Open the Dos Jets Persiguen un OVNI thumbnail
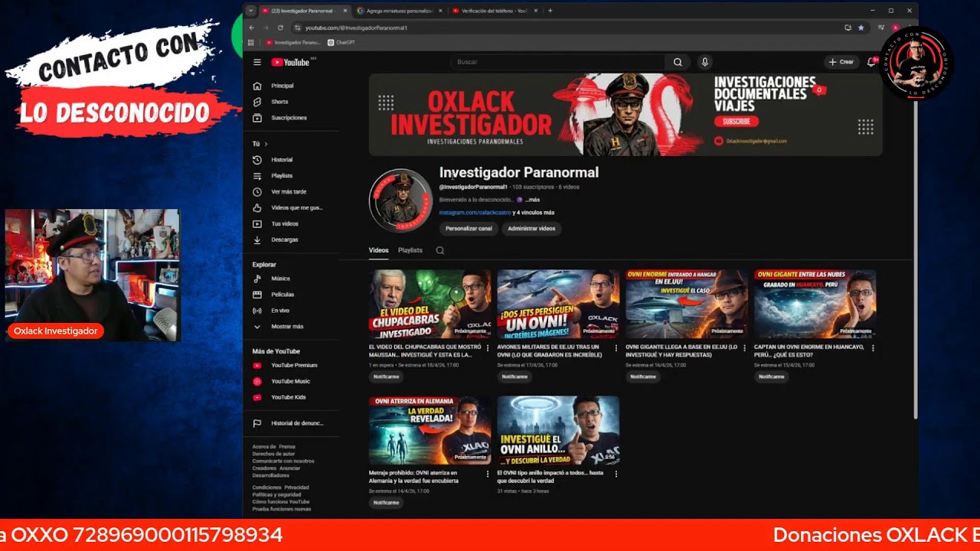980x551 pixels. pos(558,304)
